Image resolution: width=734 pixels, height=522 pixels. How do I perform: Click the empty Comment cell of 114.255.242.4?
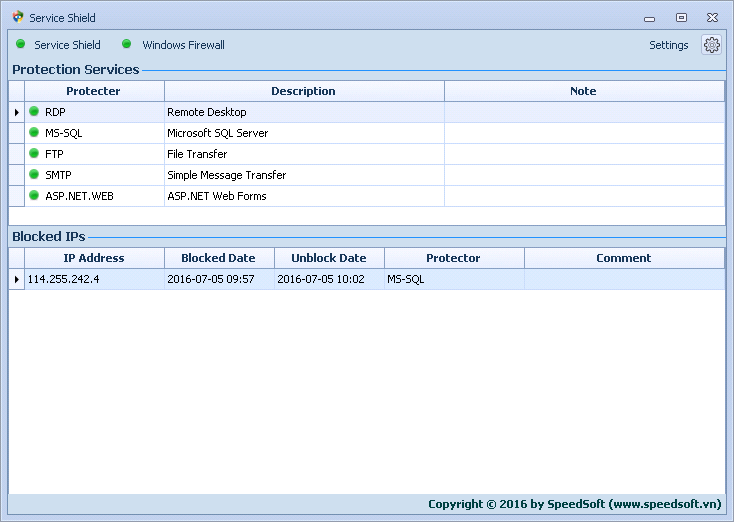624,279
